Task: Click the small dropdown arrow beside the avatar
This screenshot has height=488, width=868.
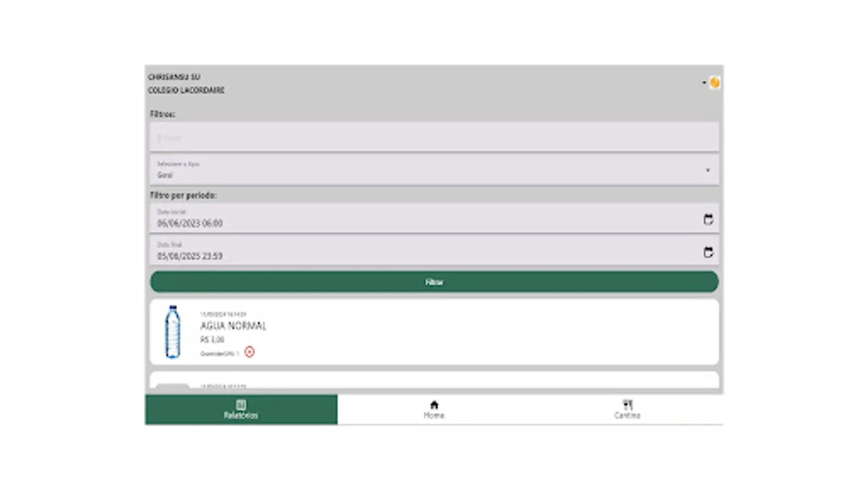Action: click(x=704, y=82)
